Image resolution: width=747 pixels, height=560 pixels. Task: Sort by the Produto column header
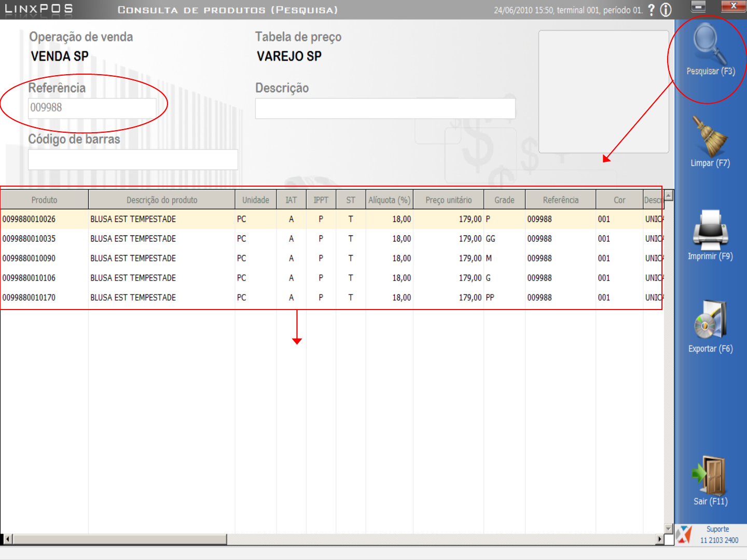pyautogui.click(x=44, y=200)
